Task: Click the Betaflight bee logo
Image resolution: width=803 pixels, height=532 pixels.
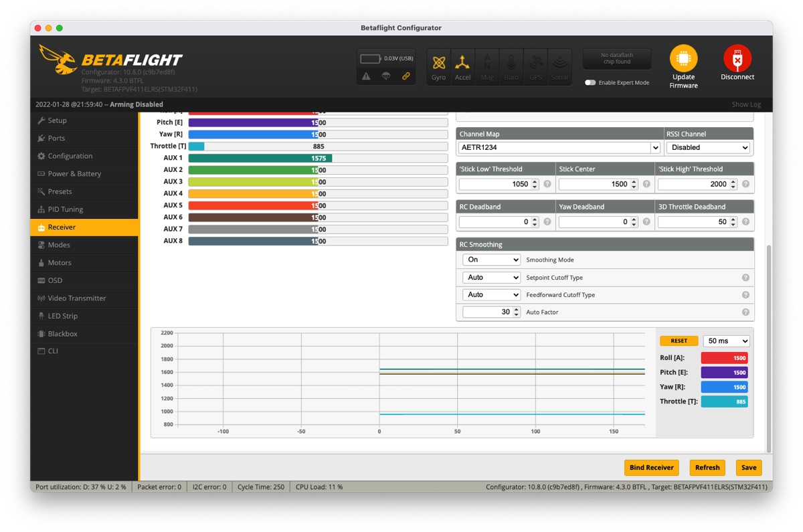Action: pyautogui.click(x=58, y=60)
